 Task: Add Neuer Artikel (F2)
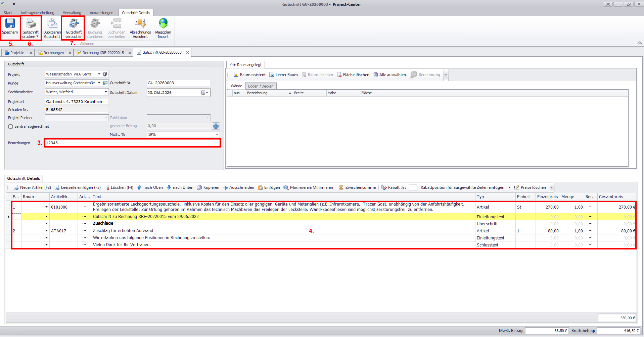(x=32, y=187)
